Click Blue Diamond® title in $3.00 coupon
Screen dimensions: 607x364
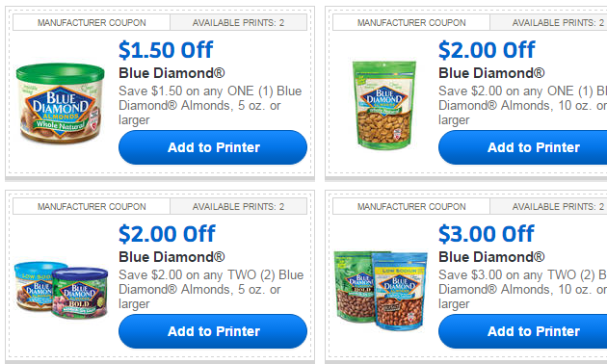coord(491,256)
